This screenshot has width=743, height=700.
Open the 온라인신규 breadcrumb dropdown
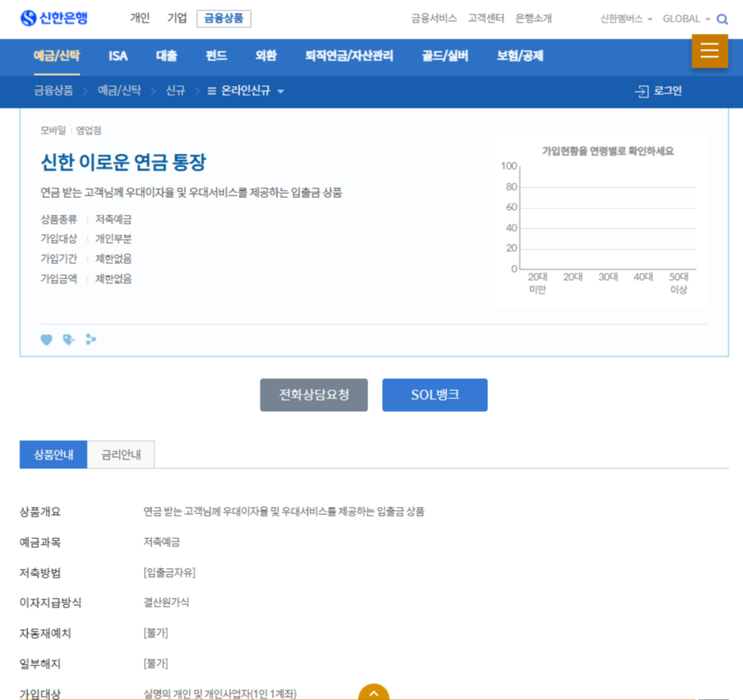(x=245, y=91)
